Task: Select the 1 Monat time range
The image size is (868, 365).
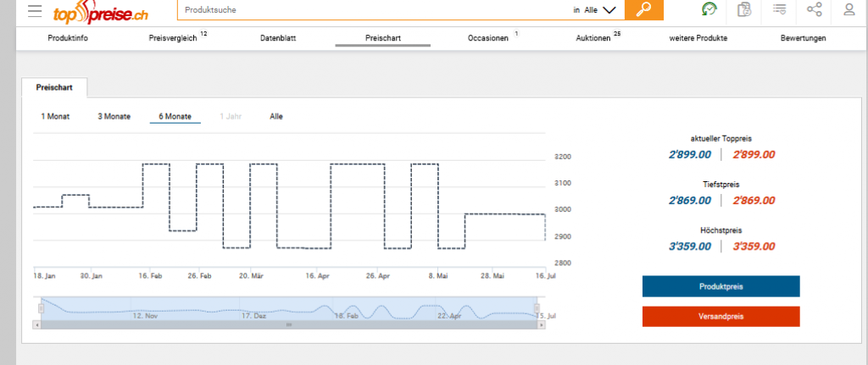Action: click(x=55, y=116)
